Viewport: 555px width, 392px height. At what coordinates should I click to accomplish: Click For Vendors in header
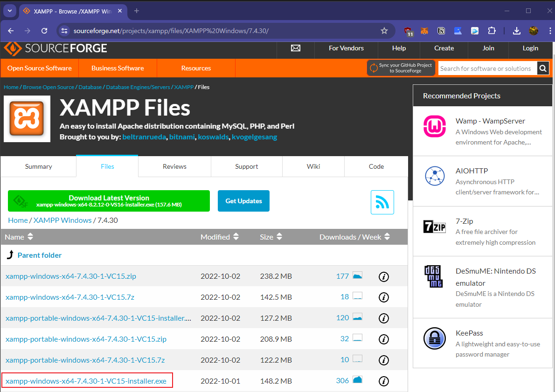(346, 48)
